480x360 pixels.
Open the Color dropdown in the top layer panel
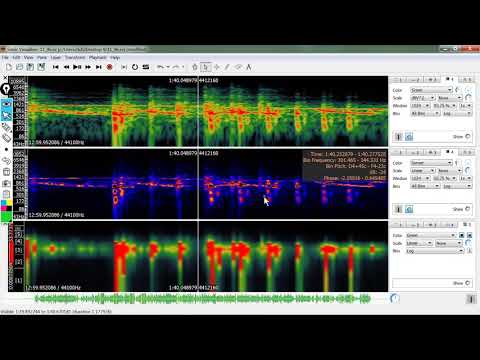431,90
